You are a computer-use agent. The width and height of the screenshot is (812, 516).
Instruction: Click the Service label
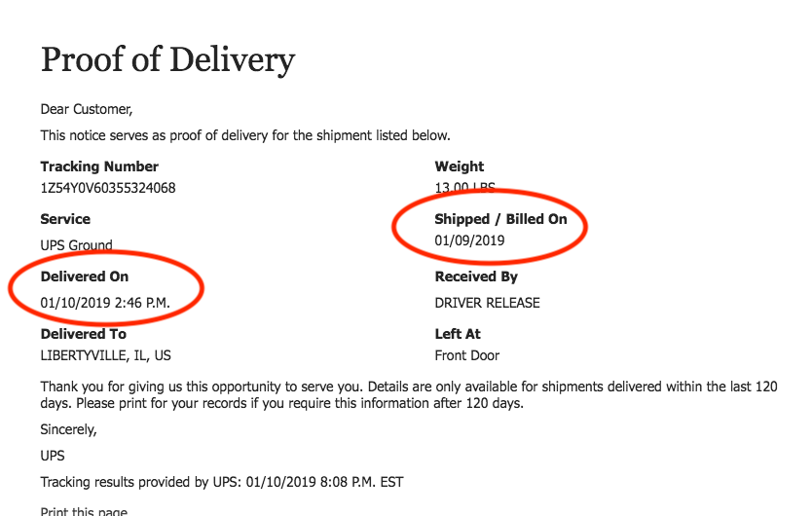click(65, 219)
